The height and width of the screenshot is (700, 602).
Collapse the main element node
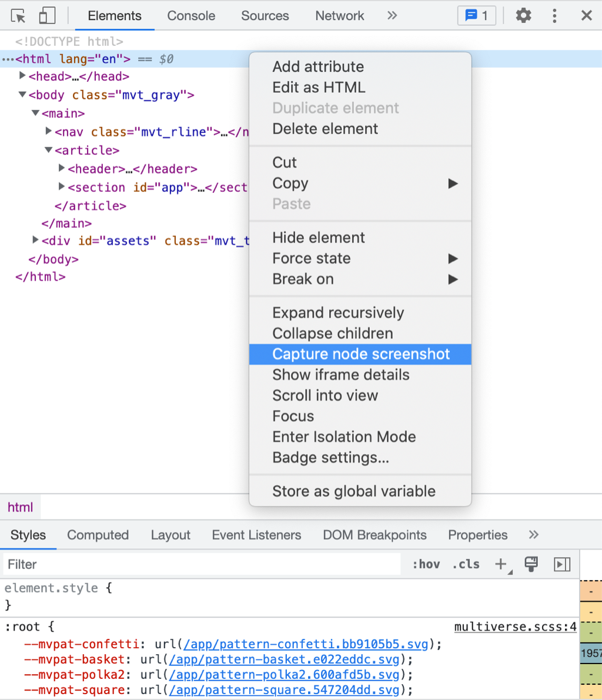(35, 113)
